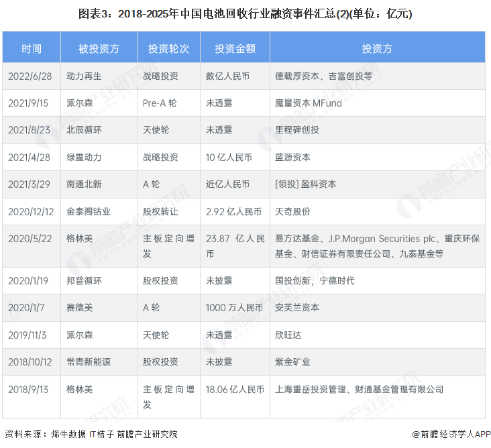Click the 天奇股份 investor cell
The width and height of the screenshot is (491, 448).
(x=378, y=212)
